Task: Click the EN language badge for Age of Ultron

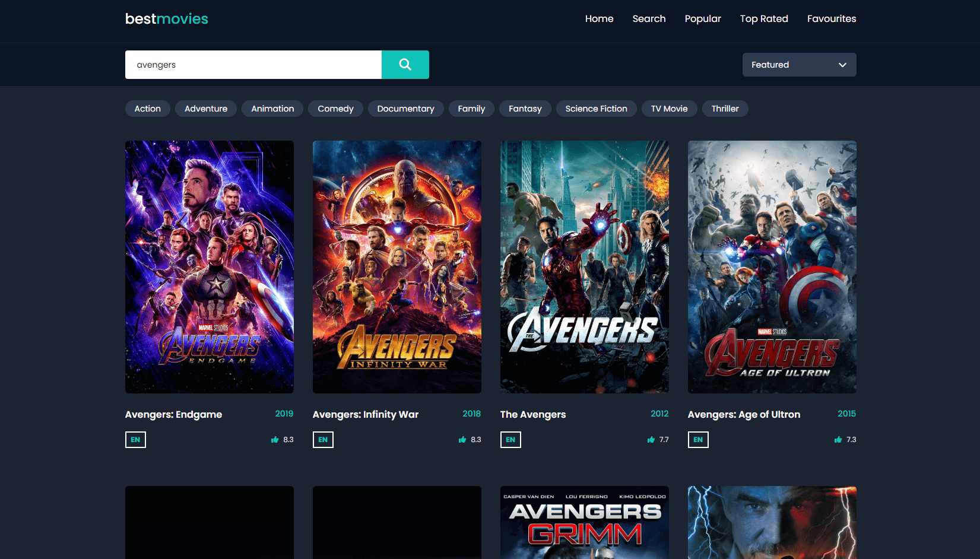Action: [698, 440]
